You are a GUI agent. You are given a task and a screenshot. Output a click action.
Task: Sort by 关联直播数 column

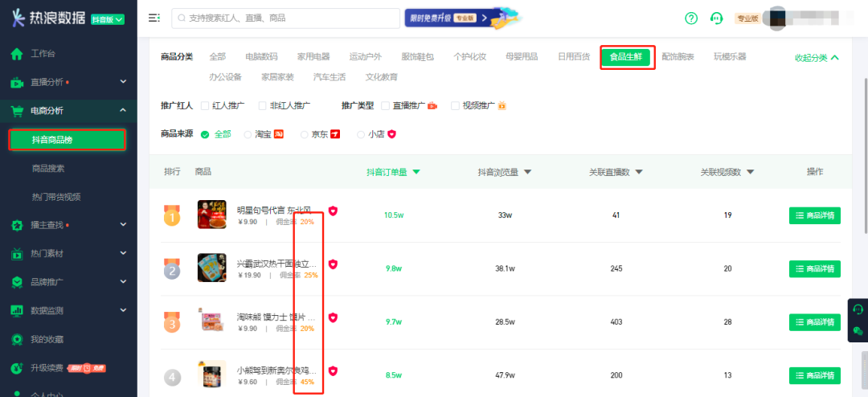click(616, 172)
